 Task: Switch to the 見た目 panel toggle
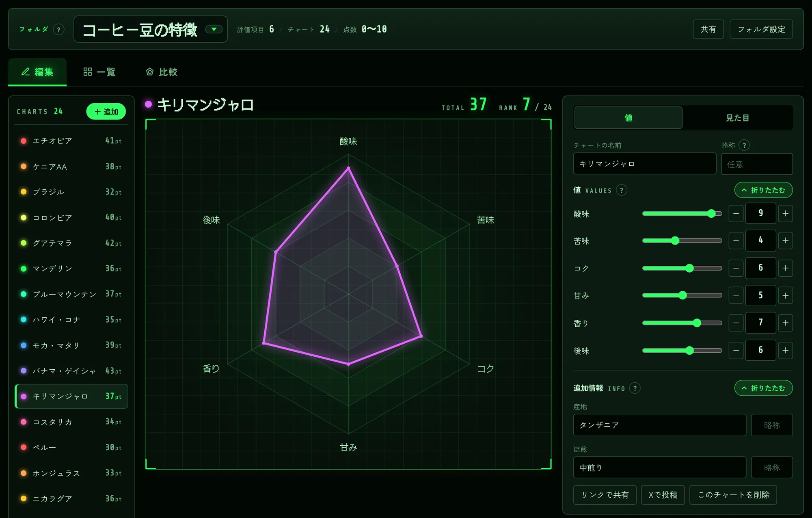(737, 118)
